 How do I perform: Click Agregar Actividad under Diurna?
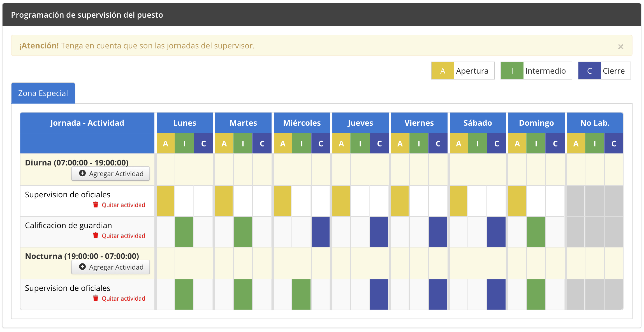click(111, 174)
